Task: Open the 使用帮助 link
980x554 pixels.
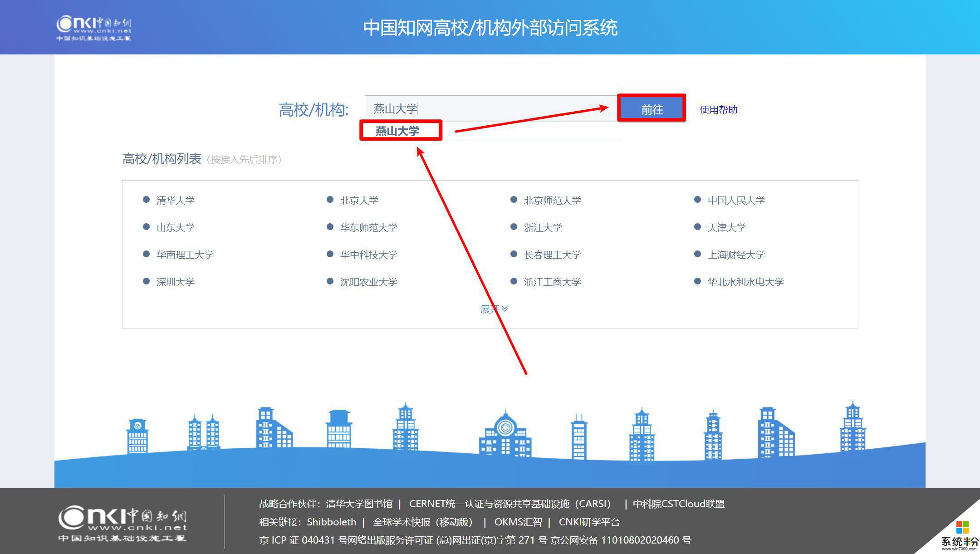Action: coord(718,109)
